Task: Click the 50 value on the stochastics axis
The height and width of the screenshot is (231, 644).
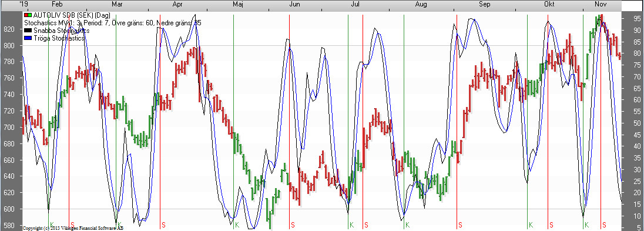Action: coord(636,123)
